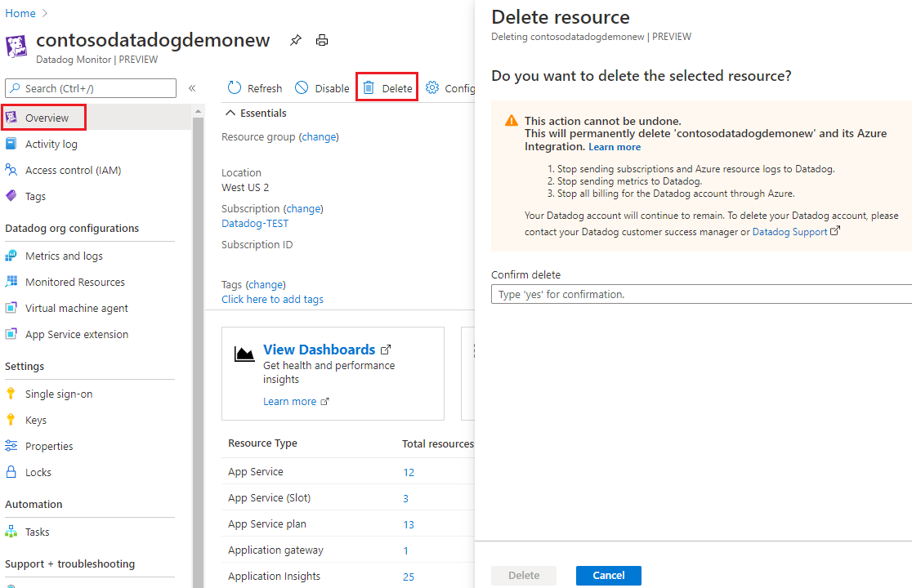Click the Keys key icon
912x588 pixels.
(11, 420)
